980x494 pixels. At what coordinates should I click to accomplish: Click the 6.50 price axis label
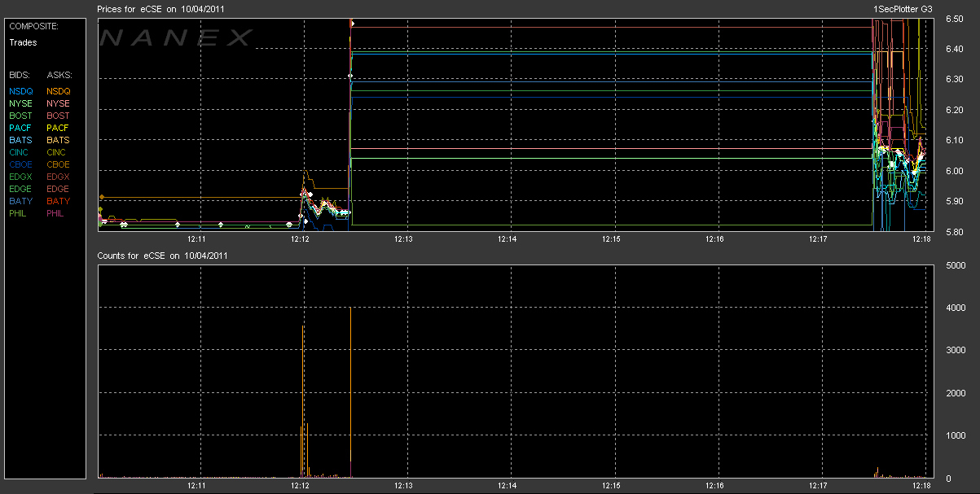tap(955, 18)
